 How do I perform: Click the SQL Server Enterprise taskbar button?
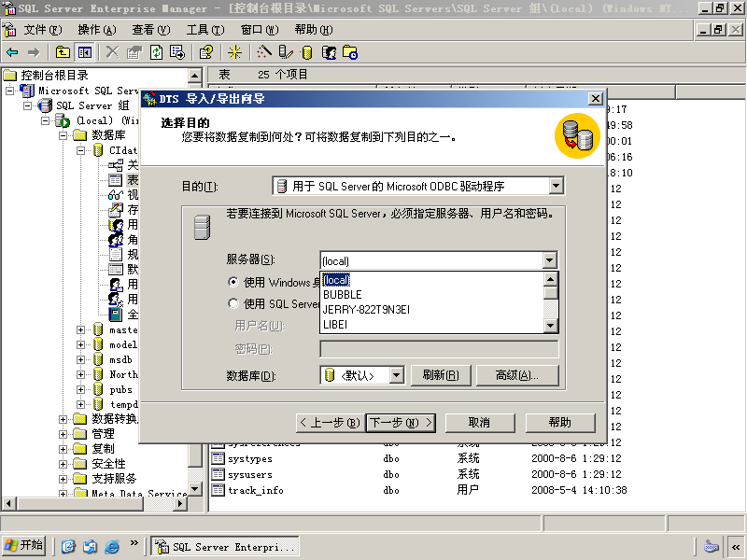(x=225, y=546)
